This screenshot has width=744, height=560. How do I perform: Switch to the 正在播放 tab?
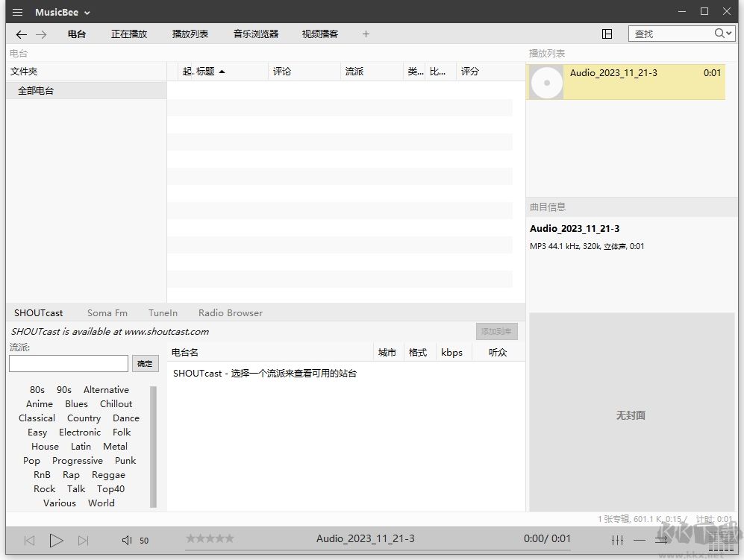click(x=128, y=34)
